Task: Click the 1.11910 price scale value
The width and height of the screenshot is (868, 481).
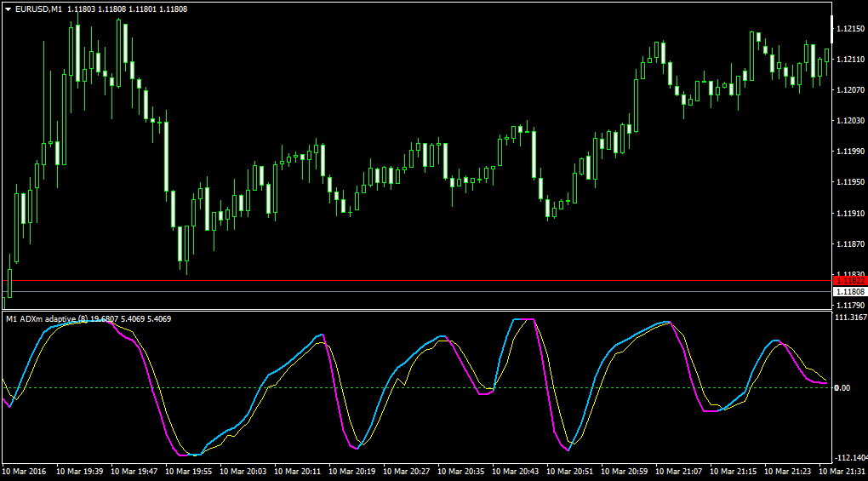Action: tap(851, 213)
